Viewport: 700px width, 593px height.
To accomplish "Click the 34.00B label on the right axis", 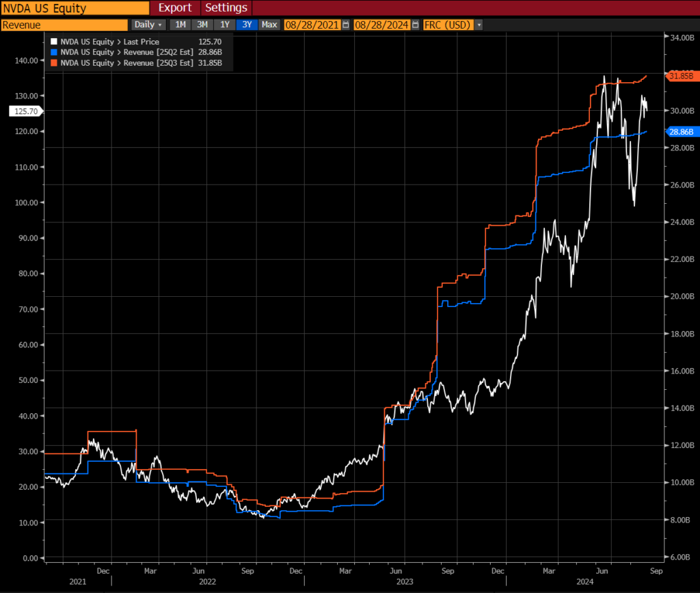I will pos(682,38).
